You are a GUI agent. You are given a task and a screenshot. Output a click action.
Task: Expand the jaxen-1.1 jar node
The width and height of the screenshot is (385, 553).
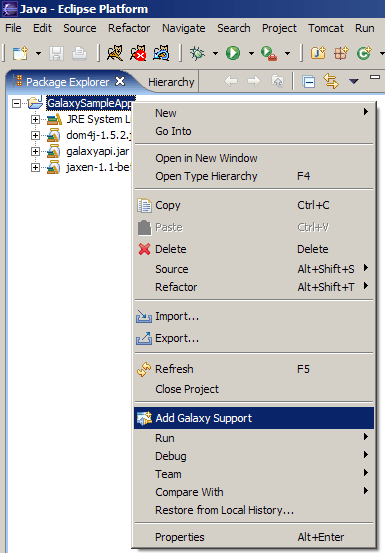coord(35,168)
